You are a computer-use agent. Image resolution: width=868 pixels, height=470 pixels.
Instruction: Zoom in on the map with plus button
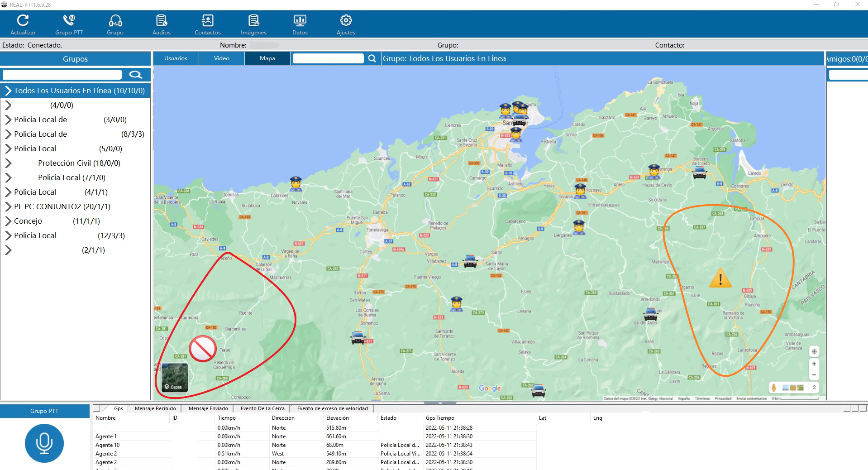coord(814,364)
